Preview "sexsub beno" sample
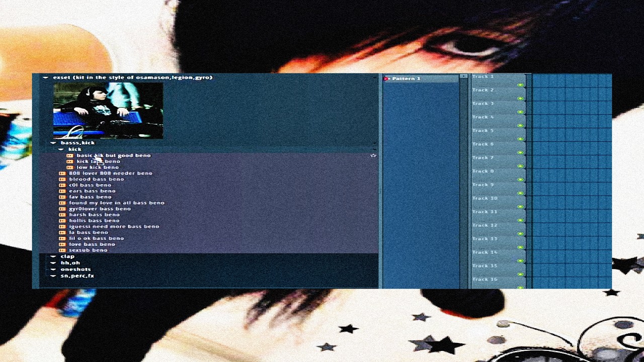The image size is (644, 362). tap(88, 250)
